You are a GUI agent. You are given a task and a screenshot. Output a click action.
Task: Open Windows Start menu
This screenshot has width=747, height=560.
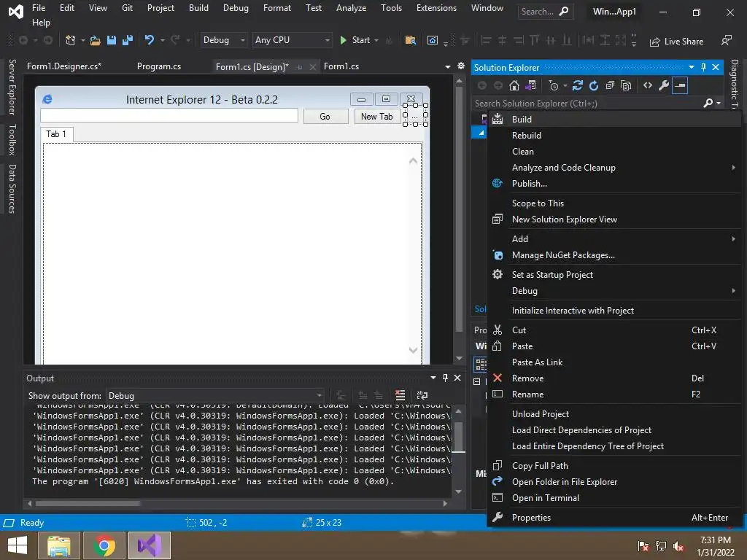click(18, 545)
